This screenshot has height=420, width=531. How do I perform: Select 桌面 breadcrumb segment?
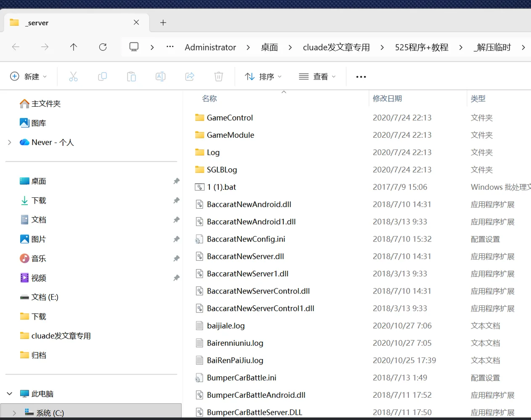point(269,47)
